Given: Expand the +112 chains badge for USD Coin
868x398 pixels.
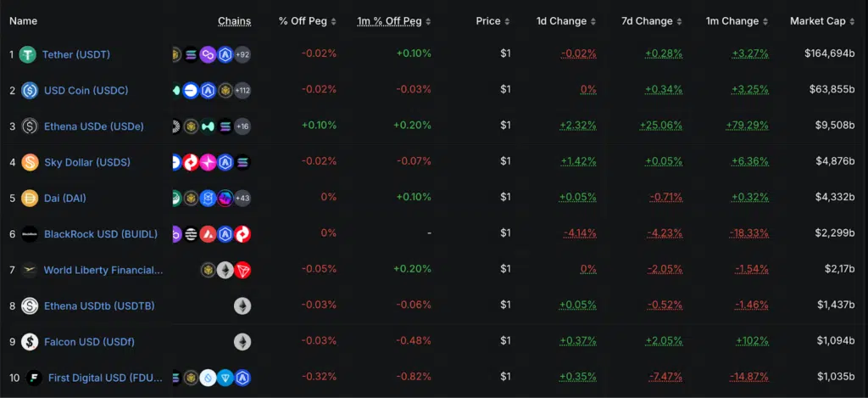Looking at the screenshot, I should (241, 90).
